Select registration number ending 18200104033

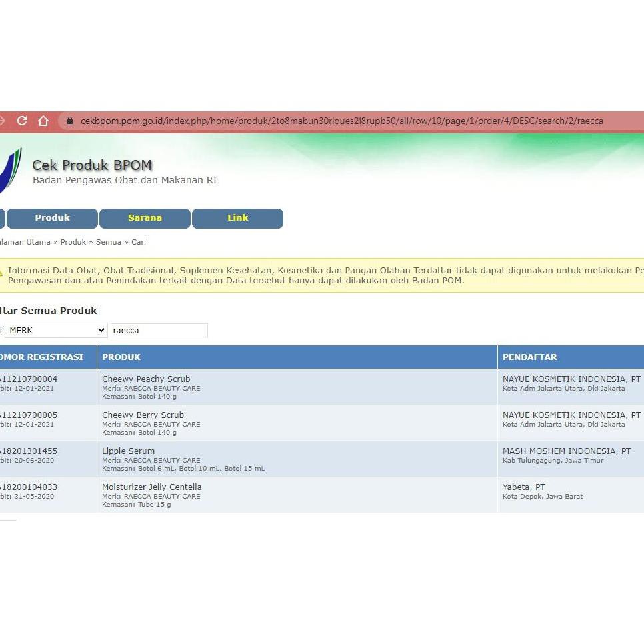[x=29, y=487]
